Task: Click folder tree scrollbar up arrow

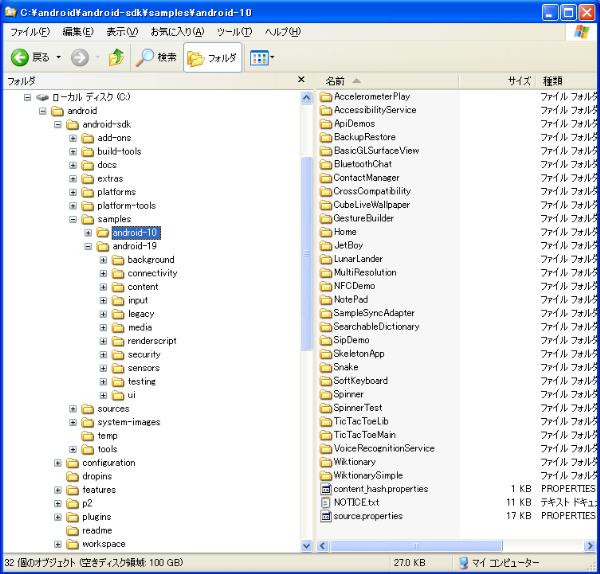Action: pos(307,98)
